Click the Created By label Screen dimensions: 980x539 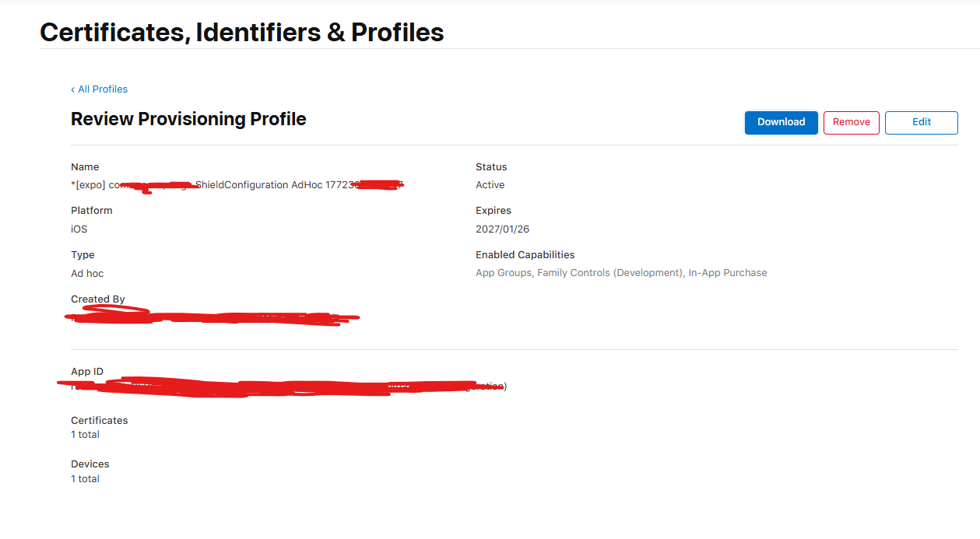click(x=98, y=299)
